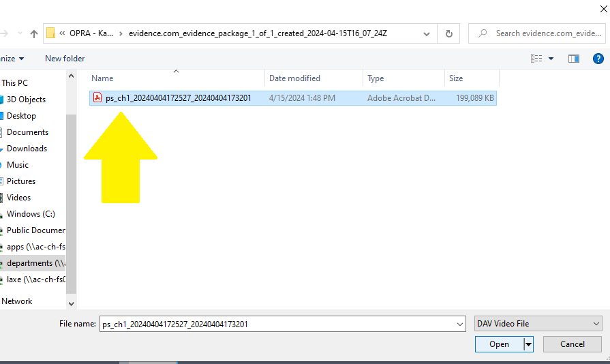Expand the File name history dropdown

point(459,324)
